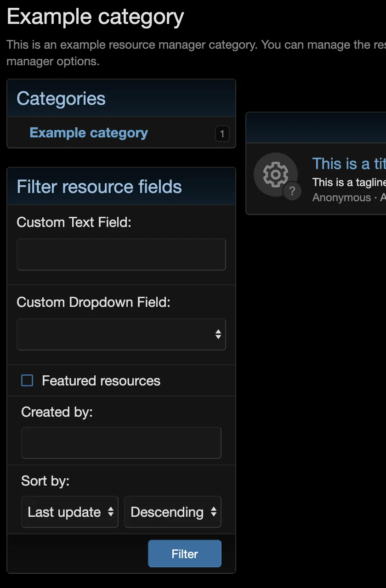This screenshot has height=588, width=386.
Task: Change sort direction using the 'Descending' dropdown
Action: point(173,512)
